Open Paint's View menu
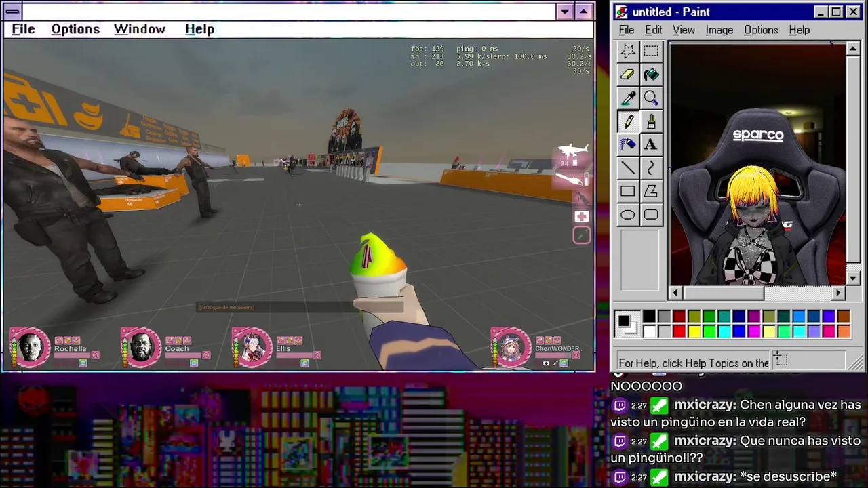This screenshot has height=488, width=868. (684, 30)
